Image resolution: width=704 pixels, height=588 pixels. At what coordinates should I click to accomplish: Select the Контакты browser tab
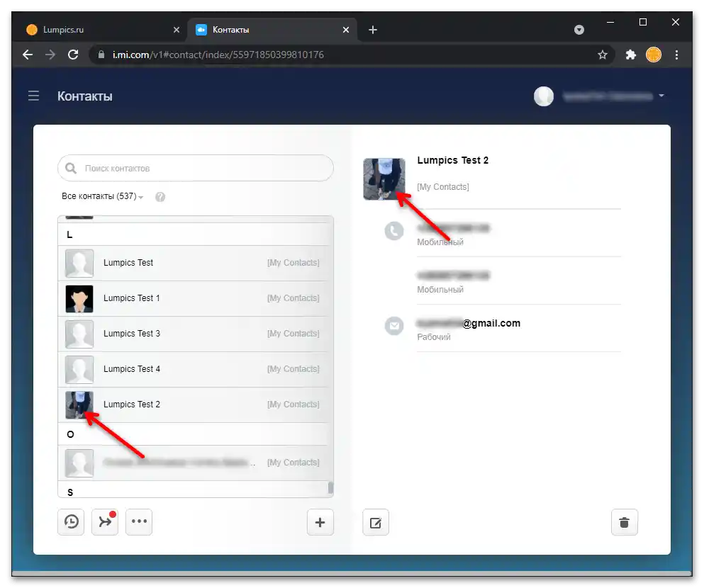pyautogui.click(x=272, y=30)
